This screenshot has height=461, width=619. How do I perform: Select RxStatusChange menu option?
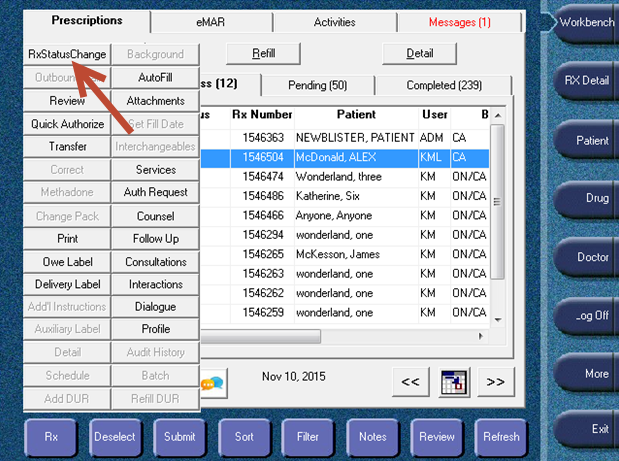tap(67, 54)
